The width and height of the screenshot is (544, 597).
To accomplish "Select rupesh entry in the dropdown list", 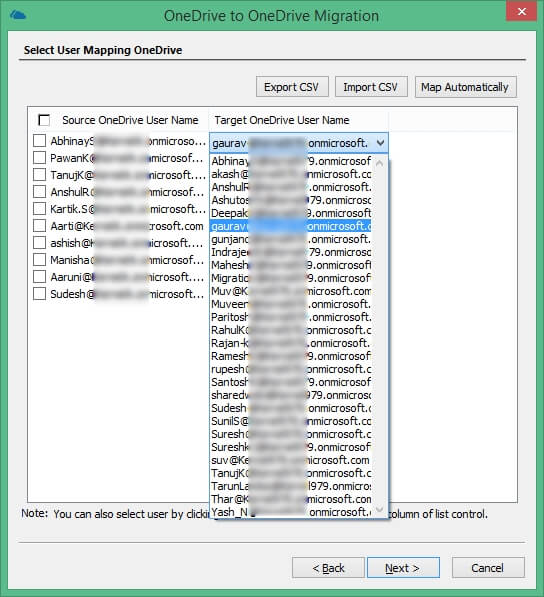I will pyautogui.click(x=291, y=369).
